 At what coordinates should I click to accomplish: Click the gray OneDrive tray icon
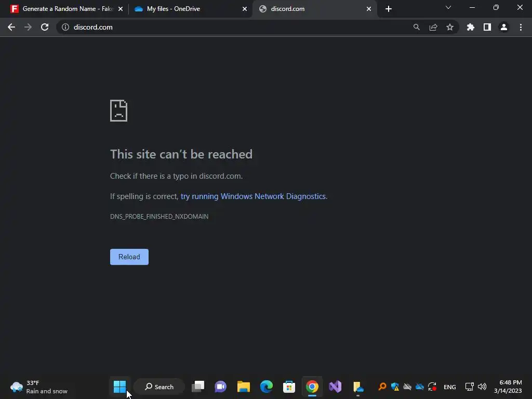point(407,387)
